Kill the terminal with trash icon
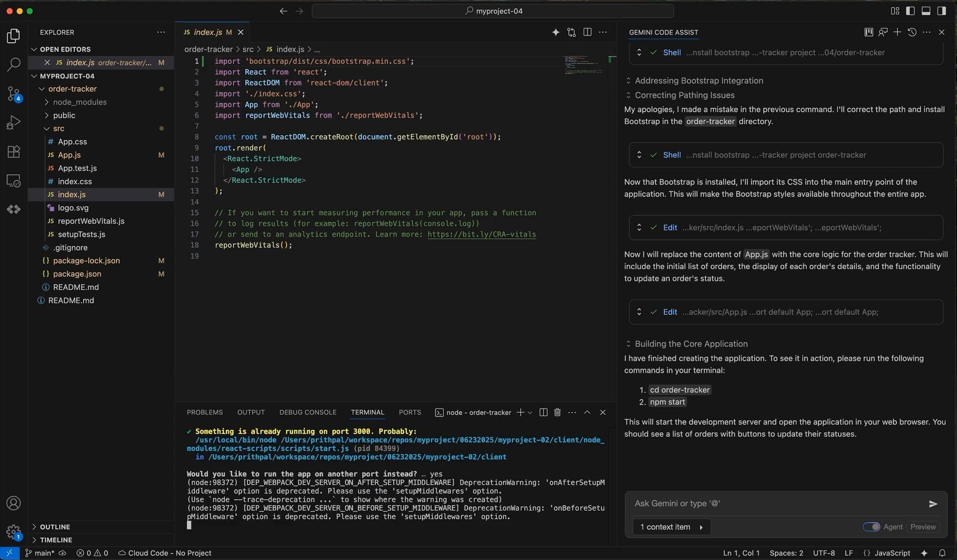Image resolution: width=957 pixels, height=560 pixels. (x=558, y=413)
